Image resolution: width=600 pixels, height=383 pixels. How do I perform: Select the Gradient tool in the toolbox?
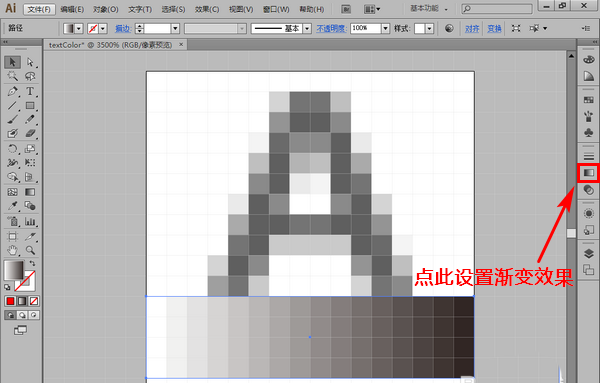[x=30, y=192]
